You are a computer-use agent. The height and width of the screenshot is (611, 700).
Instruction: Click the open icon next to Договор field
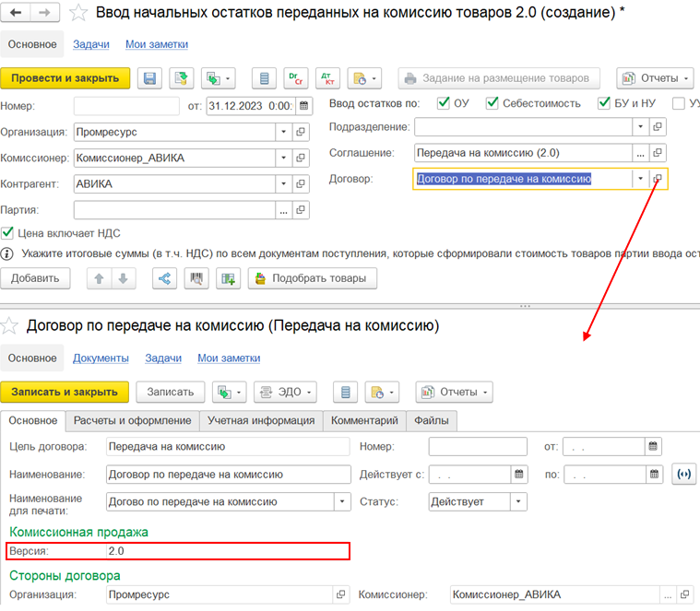click(658, 179)
